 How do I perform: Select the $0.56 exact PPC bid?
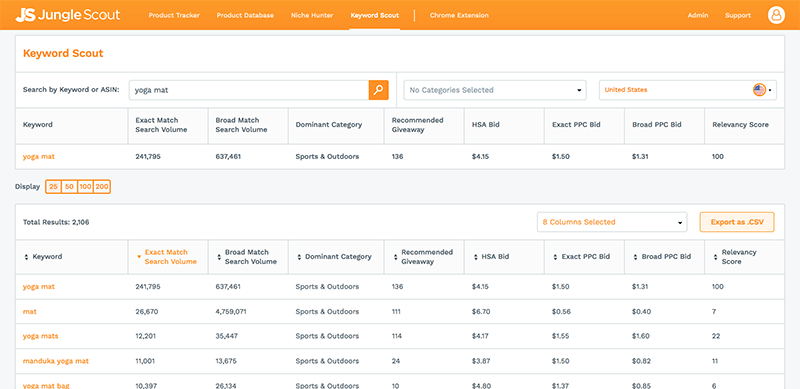pos(560,311)
